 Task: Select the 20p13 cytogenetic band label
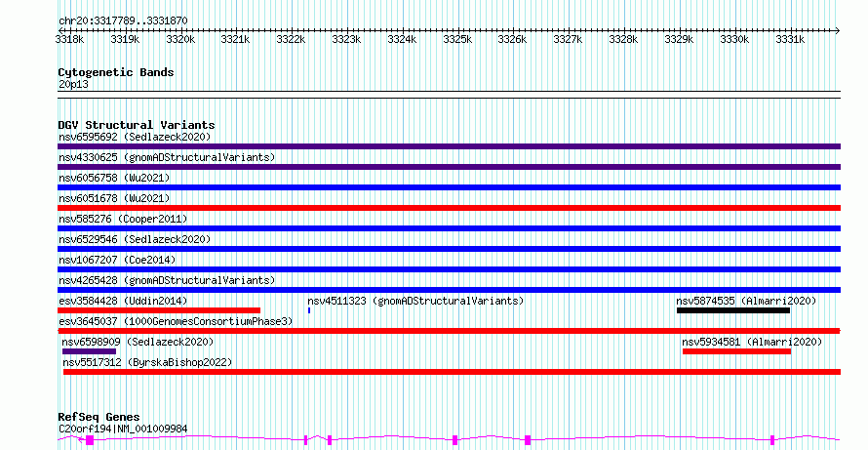coord(73,85)
